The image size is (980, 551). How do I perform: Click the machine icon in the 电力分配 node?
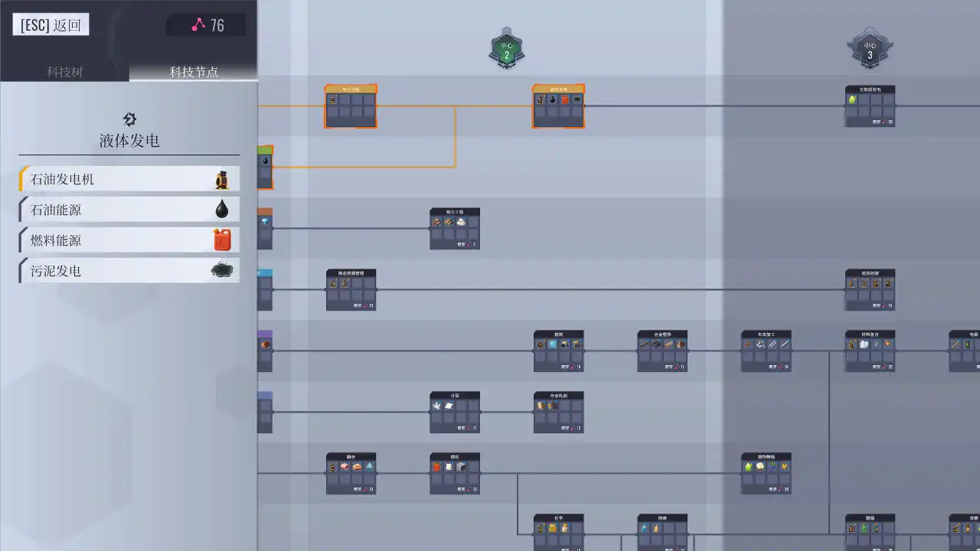click(333, 99)
